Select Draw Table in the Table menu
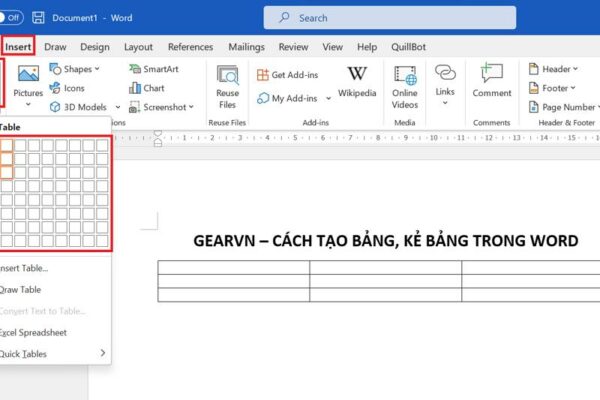600x400 pixels. tap(20, 289)
